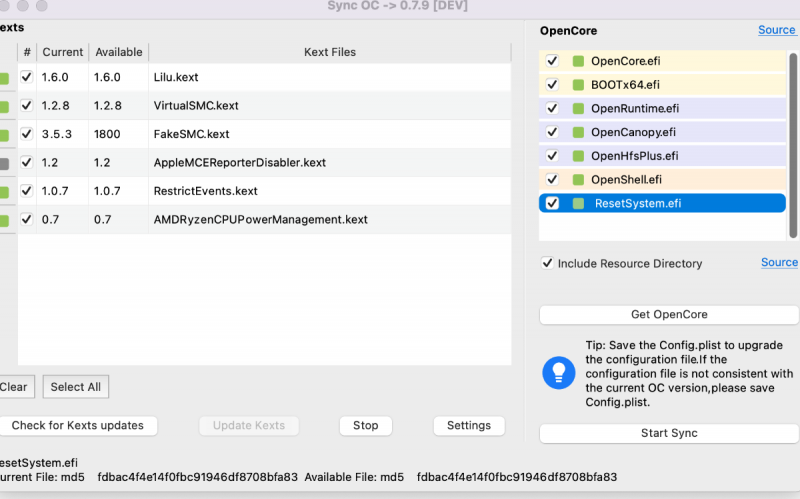
Task: Click the green indicator beside OpenRuntime.efi
Action: (578, 108)
